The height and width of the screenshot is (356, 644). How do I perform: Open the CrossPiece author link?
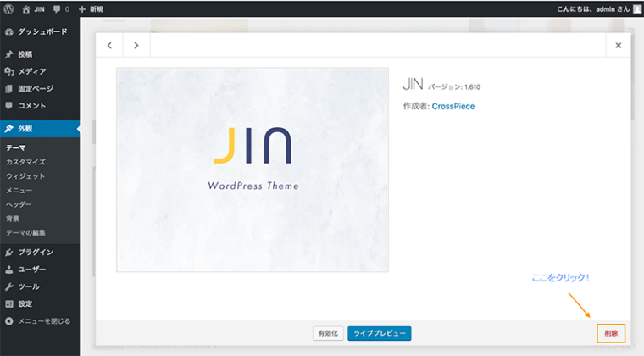point(453,106)
